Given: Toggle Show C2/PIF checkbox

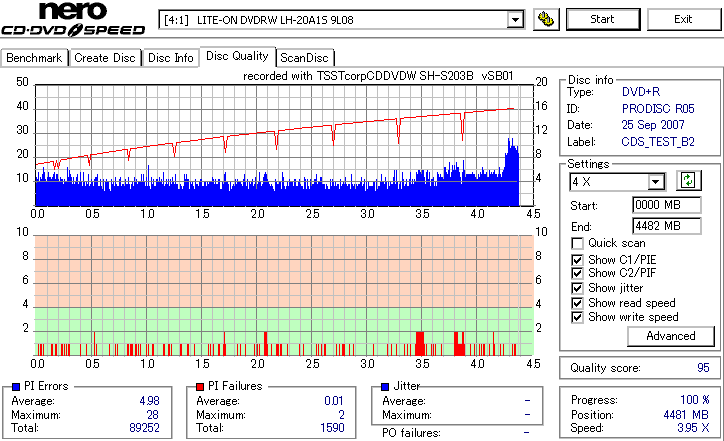Looking at the screenshot, I should (x=577, y=273).
